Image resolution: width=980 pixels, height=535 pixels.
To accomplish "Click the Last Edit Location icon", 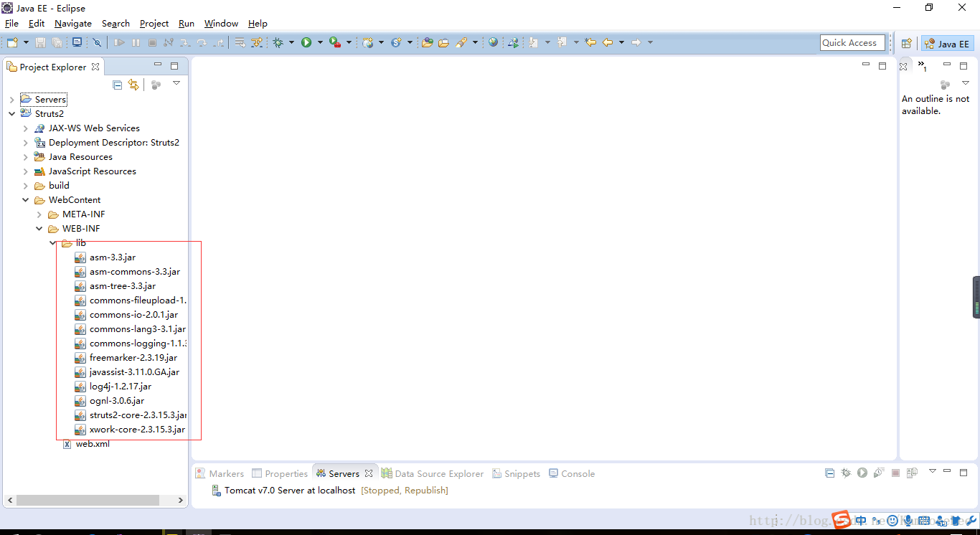I will tap(590, 42).
